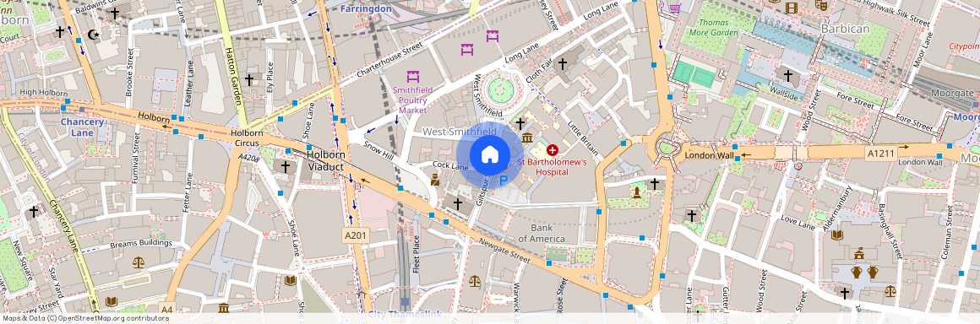Click the blue parking P icon
The width and height of the screenshot is (980, 324).
[x=504, y=181]
